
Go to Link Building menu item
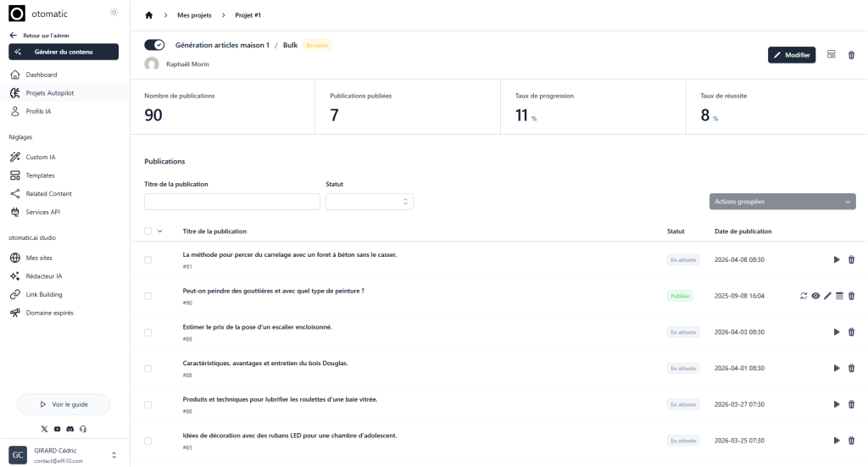(x=43, y=294)
